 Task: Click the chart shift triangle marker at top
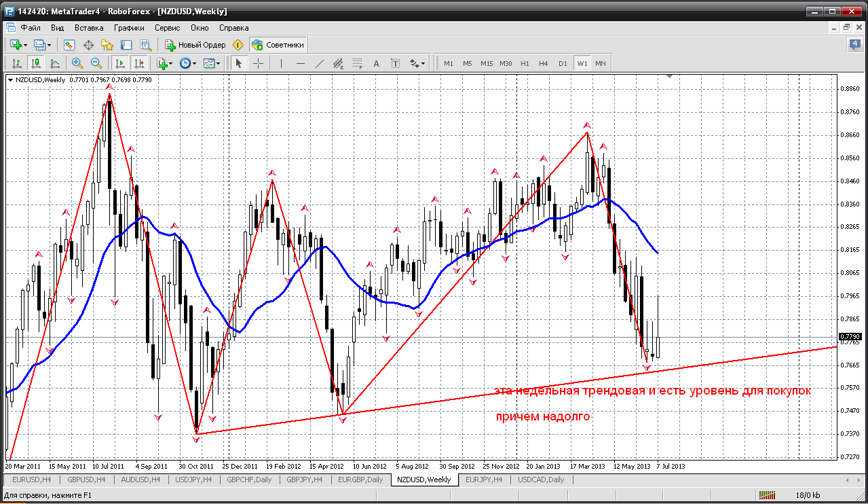[670, 77]
